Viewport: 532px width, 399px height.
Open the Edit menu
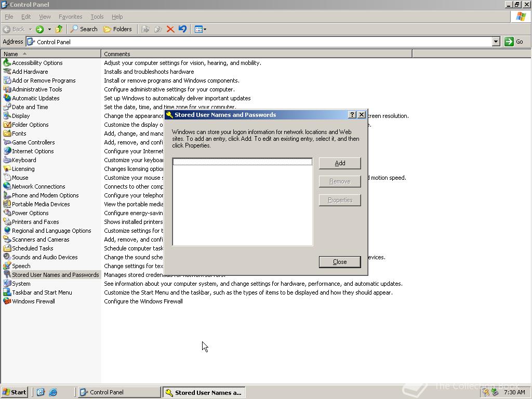pyautogui.click(x=26, y=17)
